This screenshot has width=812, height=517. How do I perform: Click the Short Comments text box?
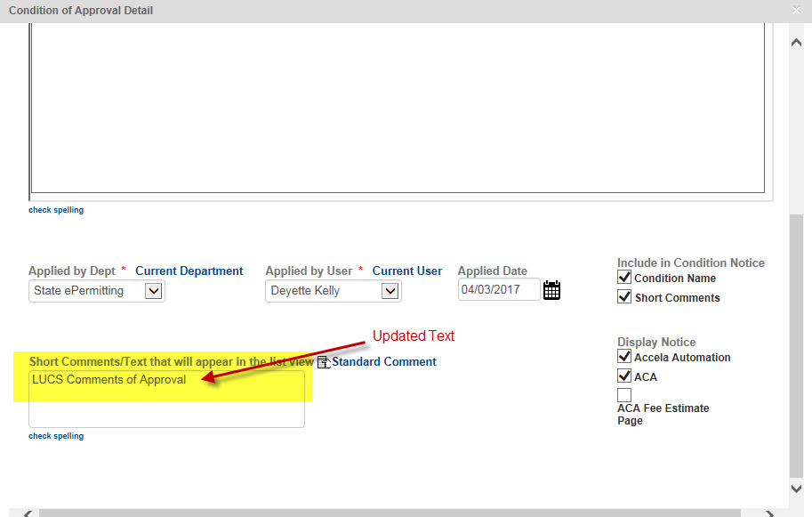[x=166, y=400]
